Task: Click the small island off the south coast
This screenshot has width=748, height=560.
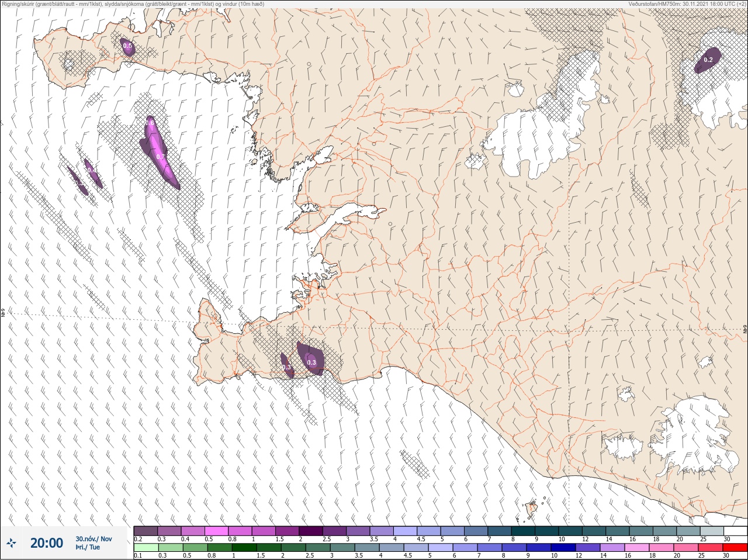Action: pos(532,509)
